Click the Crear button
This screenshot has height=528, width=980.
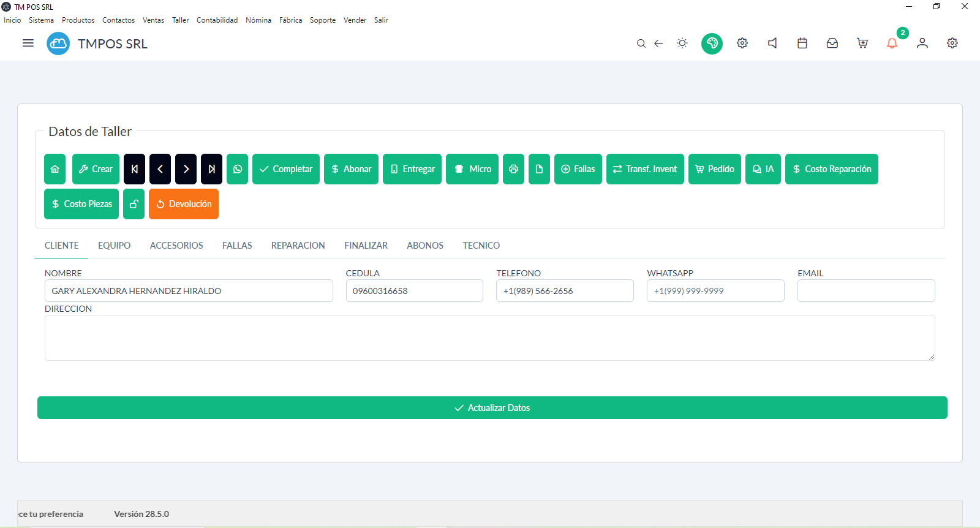pyautogui.click(x=96, y=169)
